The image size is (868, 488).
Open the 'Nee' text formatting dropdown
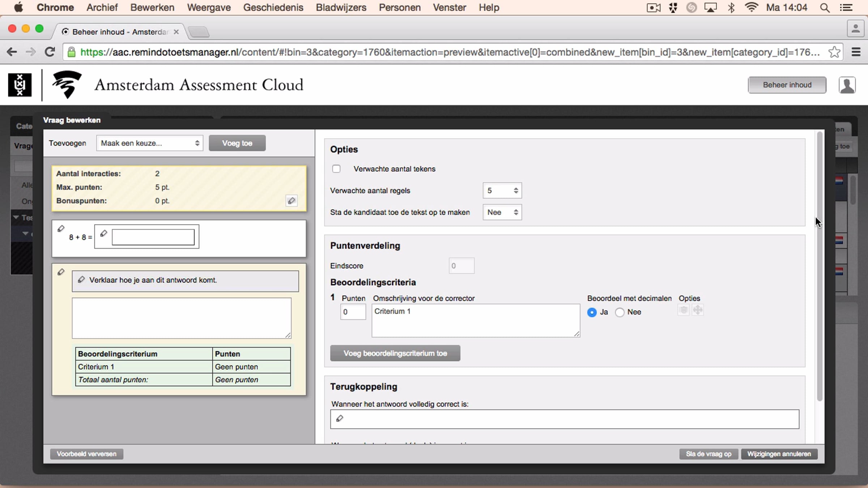(502, 212)
